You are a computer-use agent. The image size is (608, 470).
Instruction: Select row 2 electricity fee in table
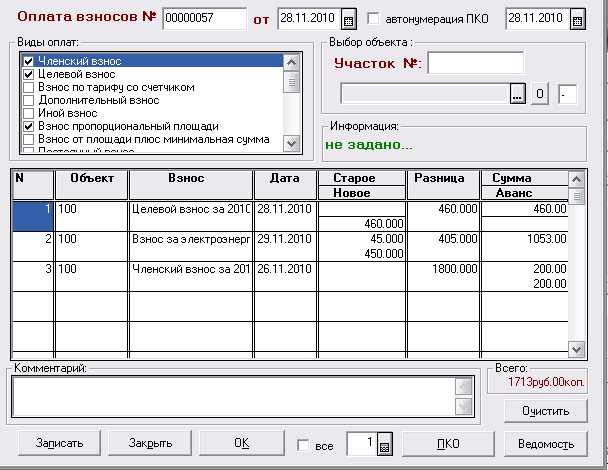(x=190, y=240)
